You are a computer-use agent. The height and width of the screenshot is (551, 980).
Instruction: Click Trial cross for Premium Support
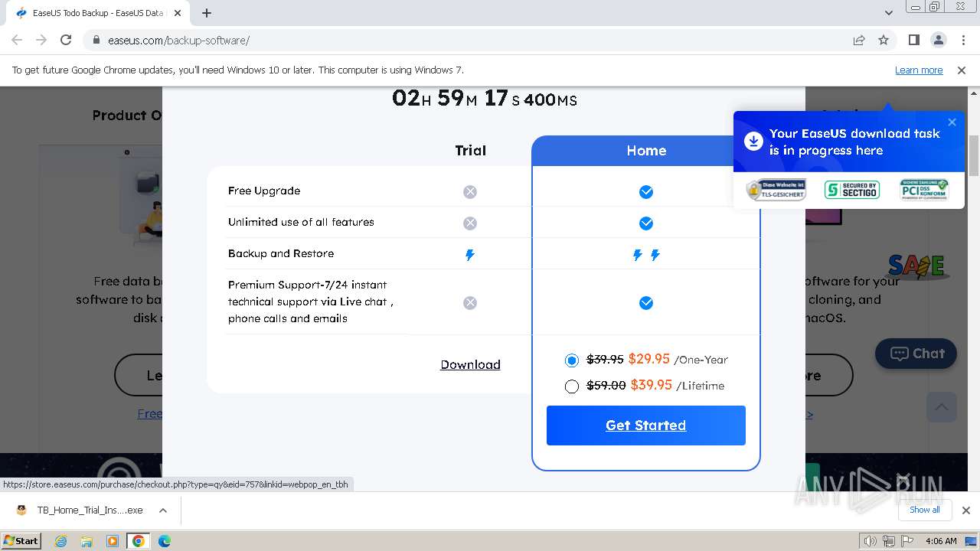click(470, 303)
